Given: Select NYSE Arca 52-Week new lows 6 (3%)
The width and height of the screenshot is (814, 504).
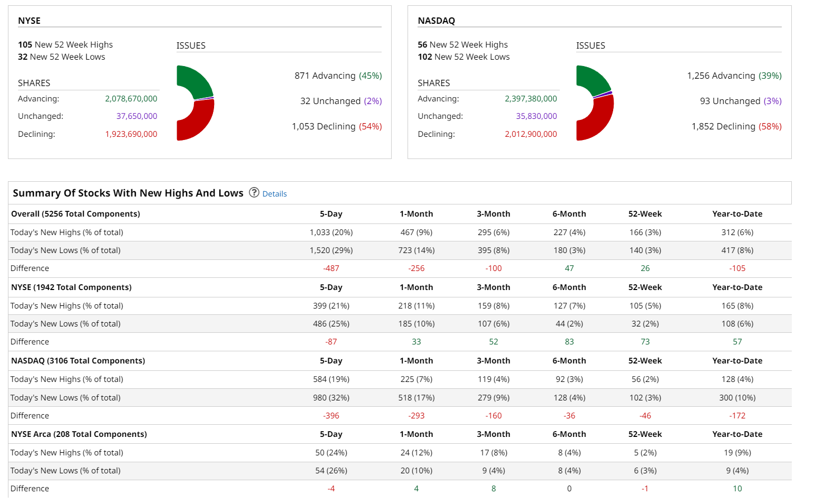Looking at the screenshot, I should [x=645, y=471].
